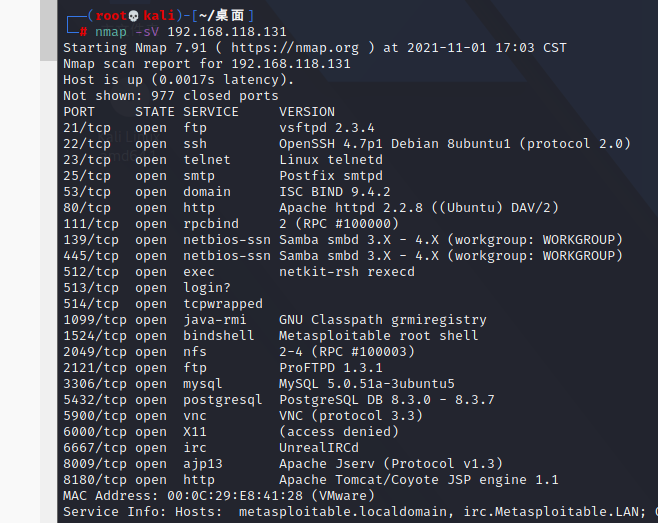
Task: Click the ajp13 service name
Action: 203,464
